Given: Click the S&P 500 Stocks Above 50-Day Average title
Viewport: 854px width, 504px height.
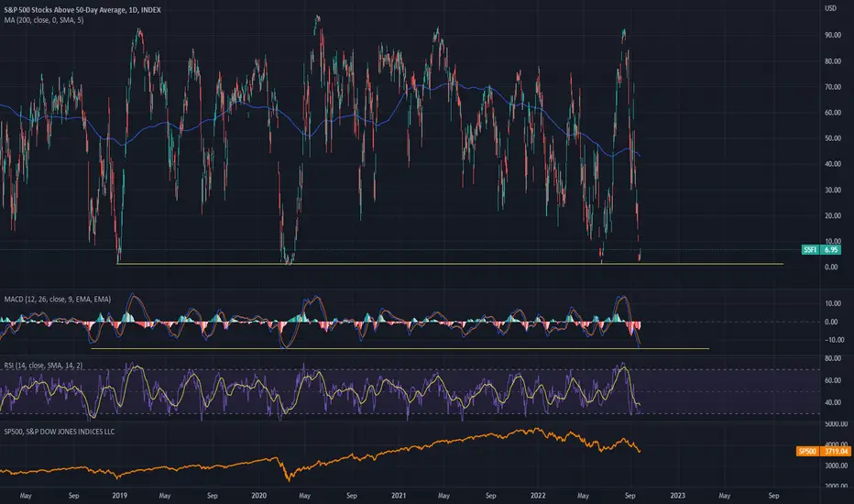Looking at the screenshot, I should [x=82, y=10].
